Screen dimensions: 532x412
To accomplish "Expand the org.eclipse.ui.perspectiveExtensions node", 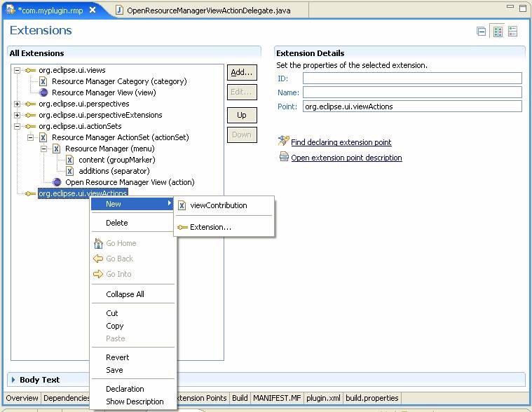I will tap(17, 116).
